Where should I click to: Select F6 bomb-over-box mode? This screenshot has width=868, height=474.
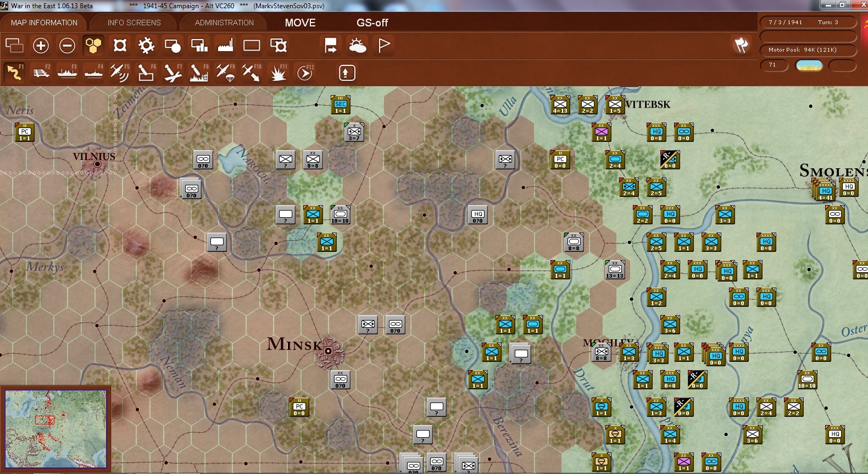pyautogui.click(x=146, y=72)
